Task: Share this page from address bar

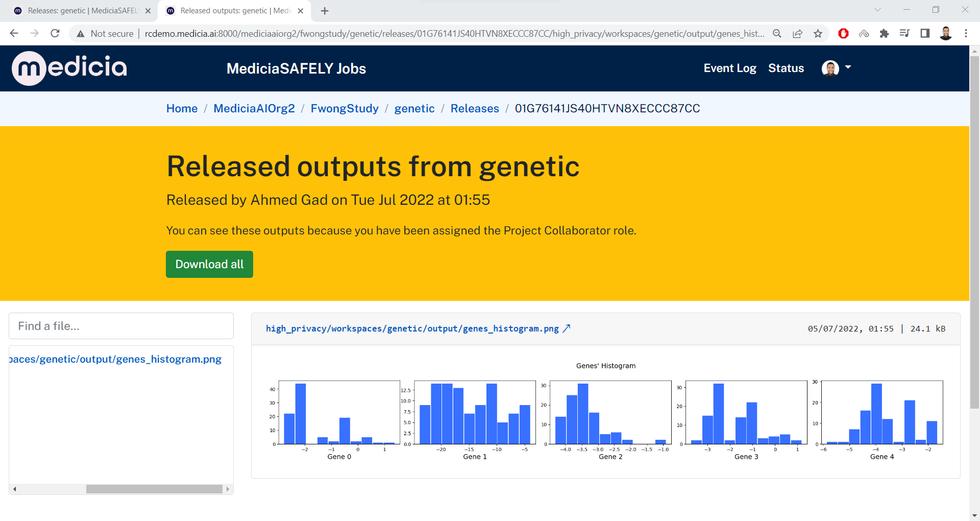Action: coord(797,33)
